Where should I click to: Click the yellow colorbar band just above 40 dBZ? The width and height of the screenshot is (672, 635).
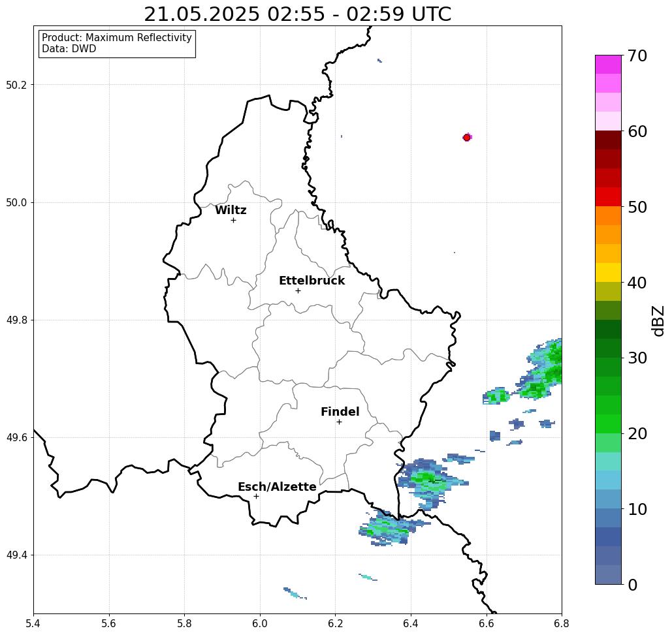pos(608,272)
